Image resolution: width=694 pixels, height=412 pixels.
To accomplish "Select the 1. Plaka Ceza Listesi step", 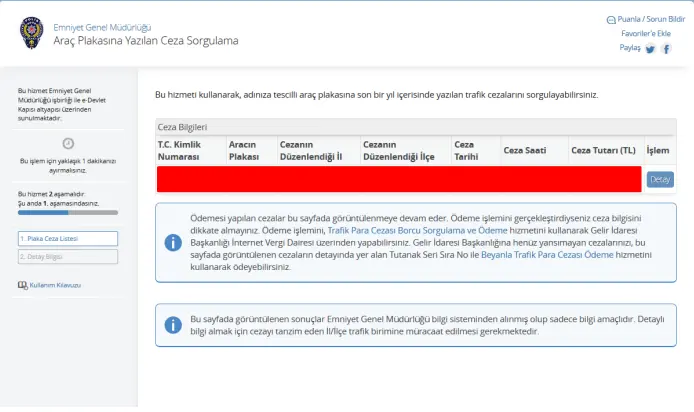I will [68, 238].
